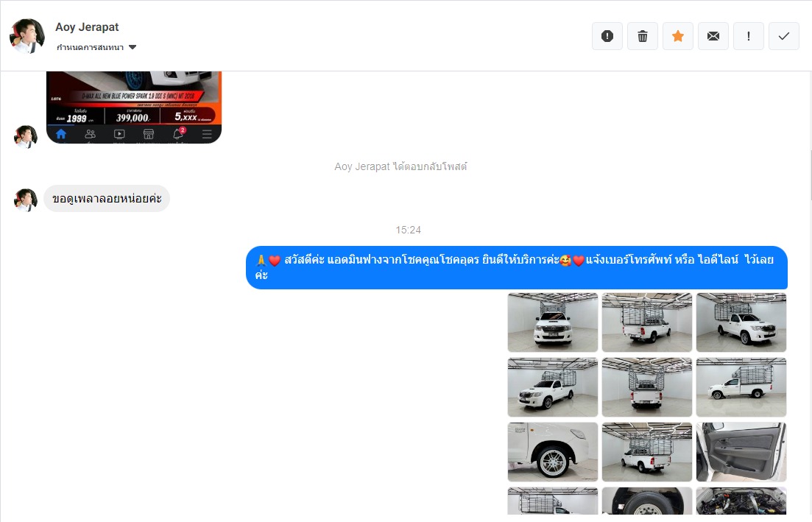The width and height of the screenshot is (812, 522).
Task: Click the message 'ขอดูเพลาลอยหน่อยค่ะ'
Action: (x=107, y=198)
